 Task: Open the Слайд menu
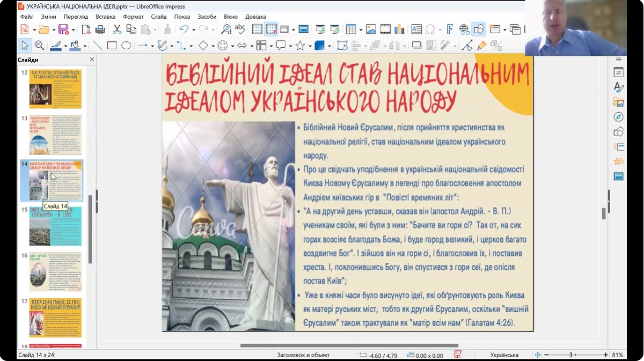point(159,17)
